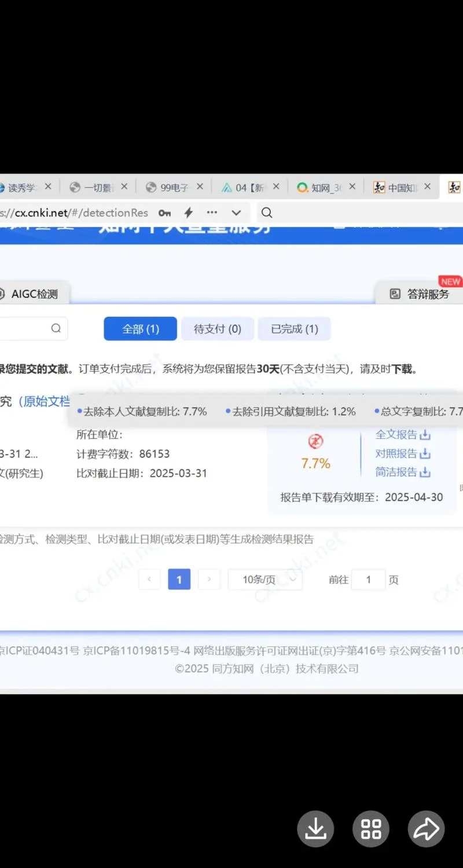Open the AIGC检测 tab
The width and height of the screenshot is (463, 868).
point(34,294)
